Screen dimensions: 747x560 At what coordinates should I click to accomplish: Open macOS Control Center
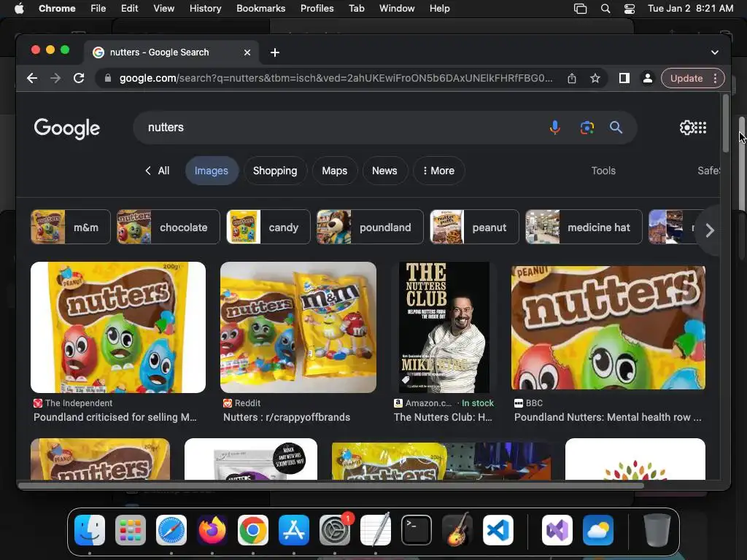[x=630, y=9]
